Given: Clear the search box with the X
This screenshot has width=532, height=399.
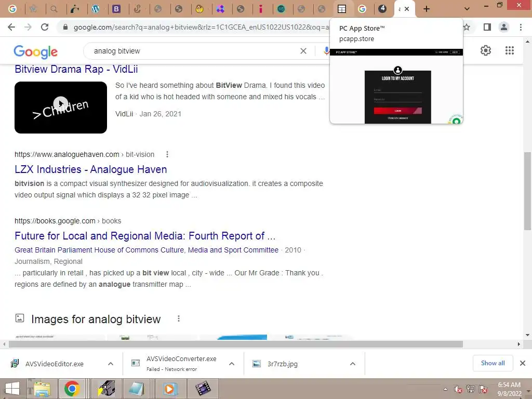Looking at the screenshot, I should click(x=303, y=51).
